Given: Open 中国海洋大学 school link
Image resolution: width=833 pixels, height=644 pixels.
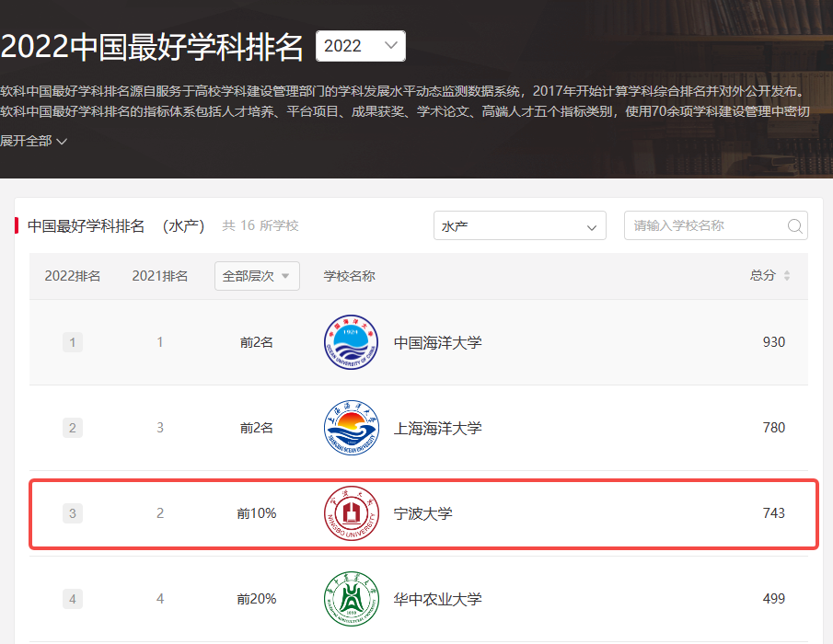Looking at the screenshot, I should pyautogui.click(x=438, y=342).
